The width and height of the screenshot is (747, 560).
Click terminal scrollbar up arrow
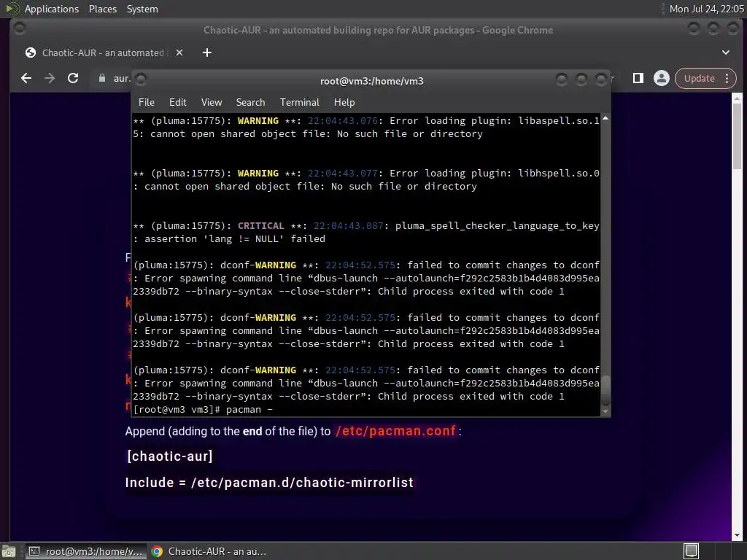coord(605,118)
